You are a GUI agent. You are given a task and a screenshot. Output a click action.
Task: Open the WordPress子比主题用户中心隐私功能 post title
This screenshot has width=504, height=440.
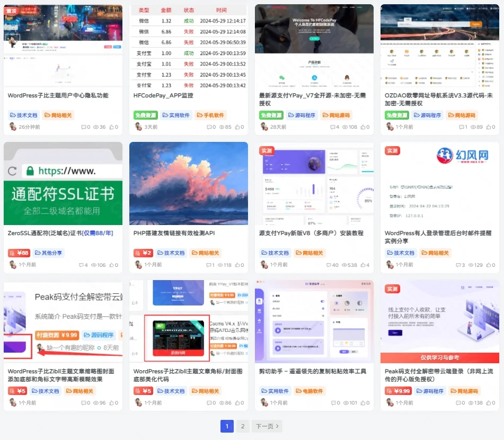(x=58, y=95)
